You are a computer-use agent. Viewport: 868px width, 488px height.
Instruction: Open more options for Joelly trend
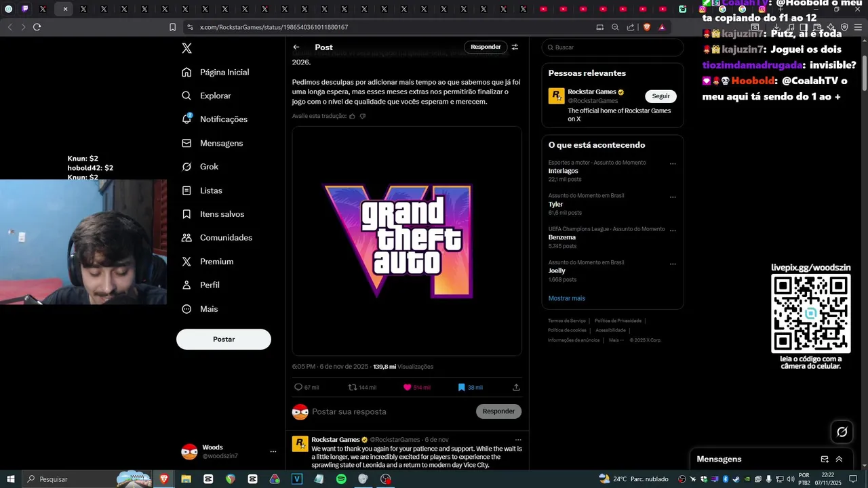[x=673, y=264]
